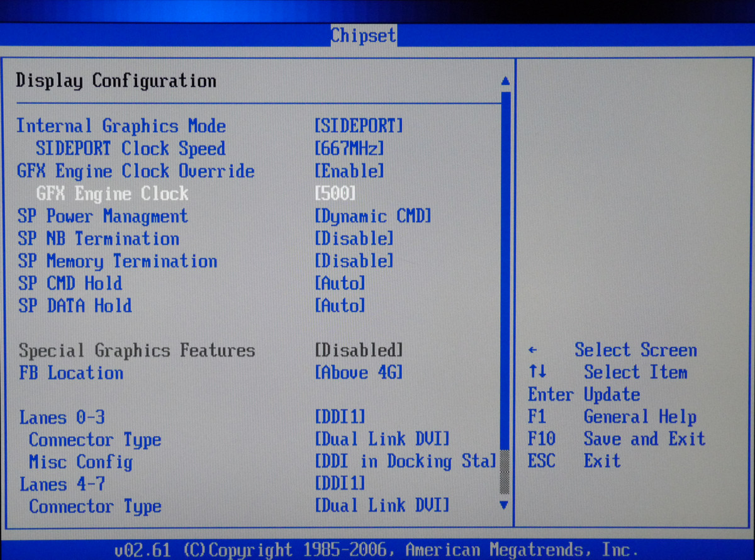Viewport: 755px width, 560px height.
Task: Select the SP CMD Hold option
Action: [70, 283]
